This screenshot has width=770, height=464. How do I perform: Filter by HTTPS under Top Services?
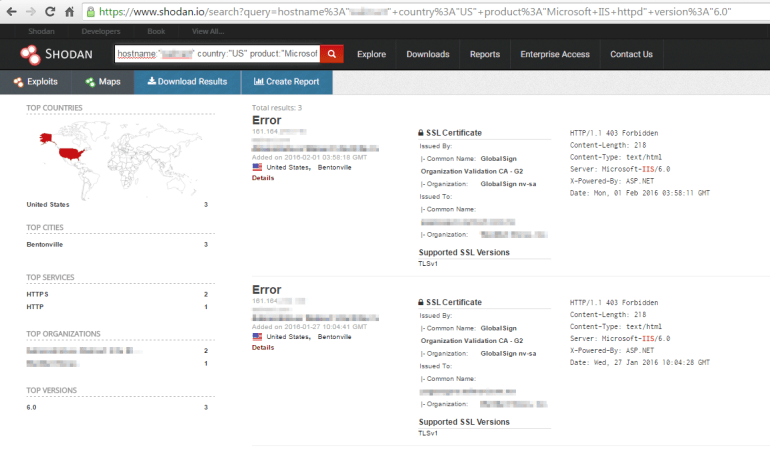pyautogui.click(x=37, y=294)
